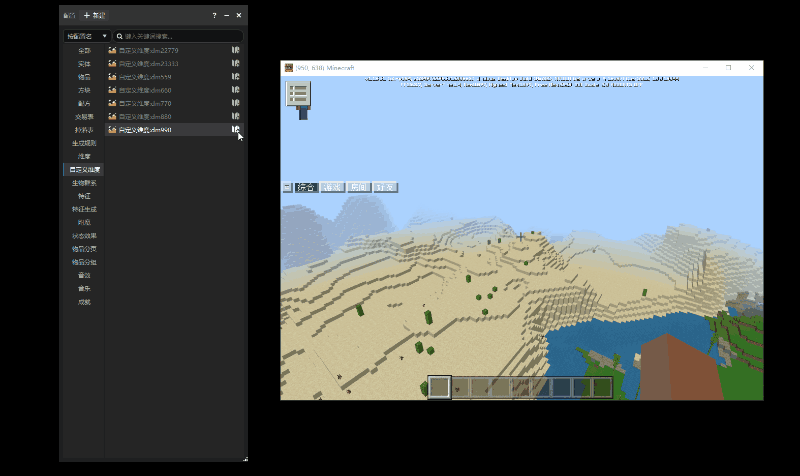Select the 音乐 category in sidebar
The image size is (800, 476).
[84, 289]
